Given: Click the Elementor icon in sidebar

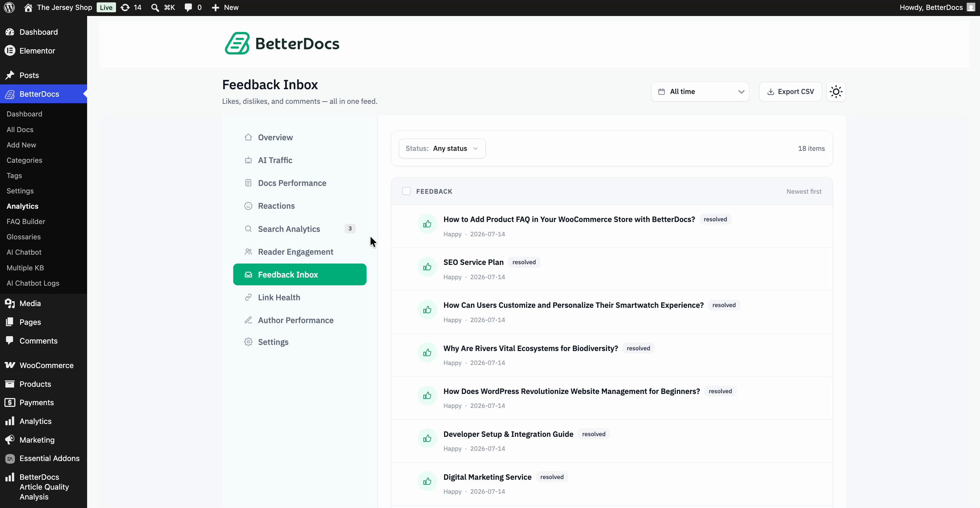Looking at the screenshot, I should point(10,51).
